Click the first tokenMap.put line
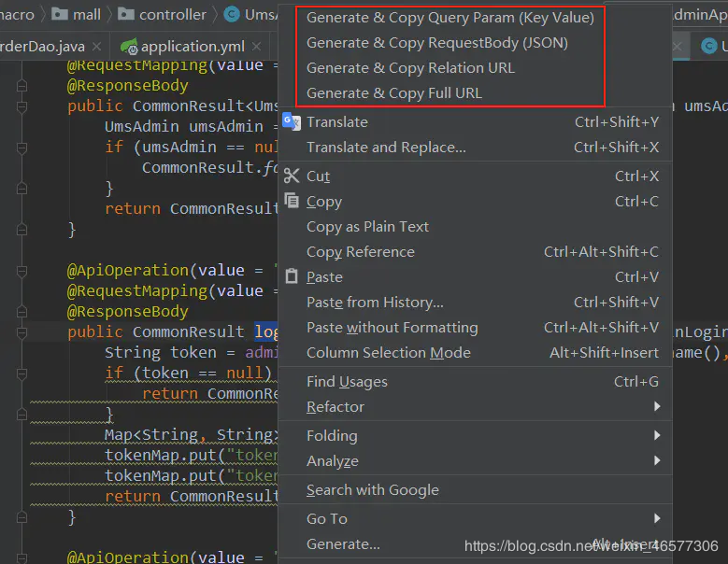This screenshot has height=564, width=728. click(192, 456)
